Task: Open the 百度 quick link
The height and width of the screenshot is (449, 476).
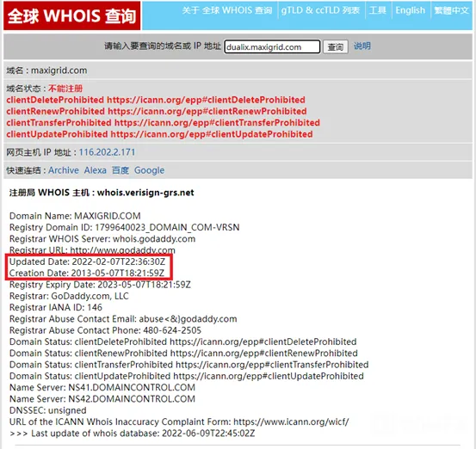Action: pyautogui.click(x=121, y=170)
